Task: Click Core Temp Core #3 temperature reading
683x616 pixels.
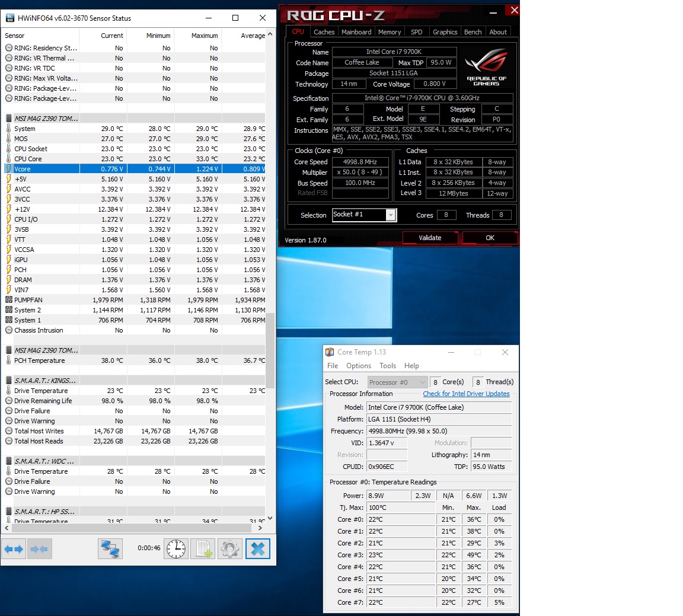Action: (x=401, y=555)
